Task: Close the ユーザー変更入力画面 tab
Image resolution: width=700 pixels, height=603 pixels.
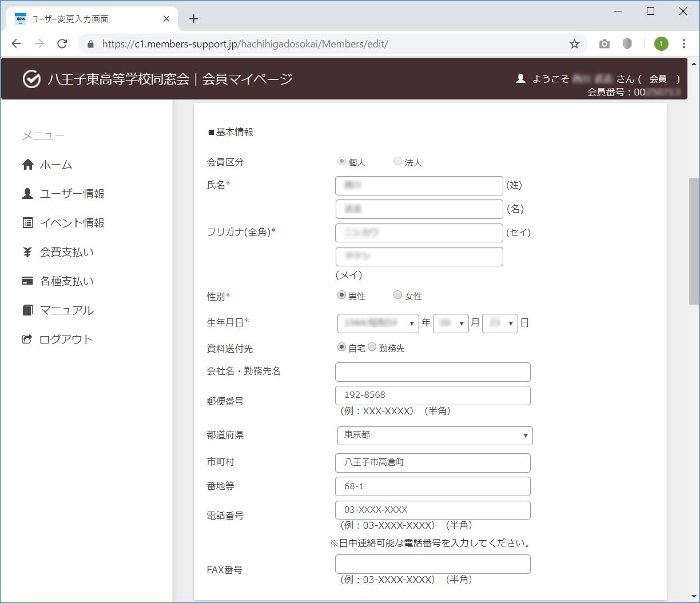Action: pos(166,19)
